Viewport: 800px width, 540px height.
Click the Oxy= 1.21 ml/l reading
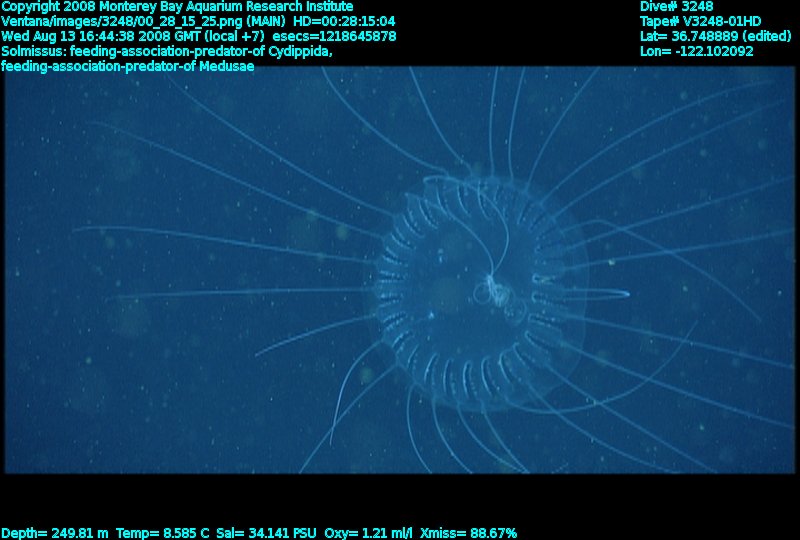tap(368, 533)
